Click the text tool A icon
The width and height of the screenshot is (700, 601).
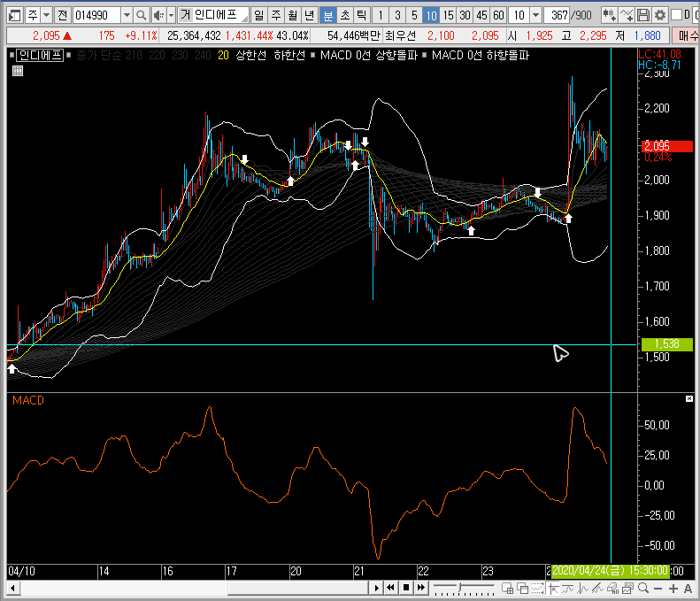tap(688, 589)
